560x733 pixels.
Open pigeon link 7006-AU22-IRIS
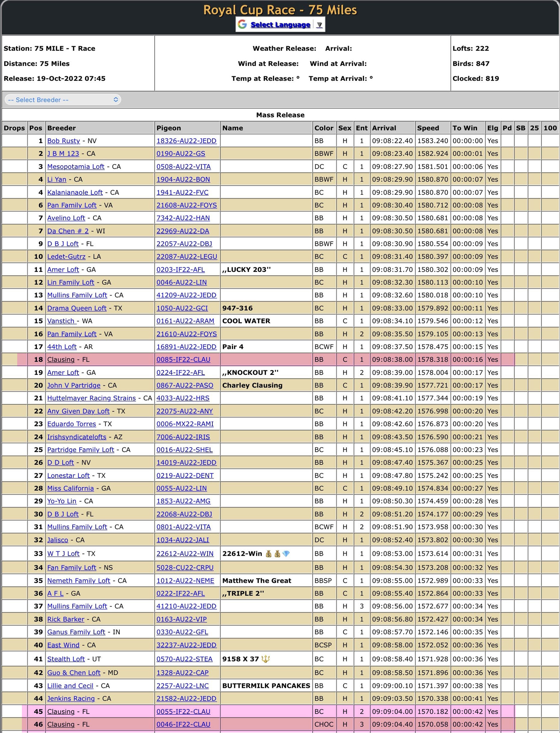pyautogui.click(x=183, y=437)
